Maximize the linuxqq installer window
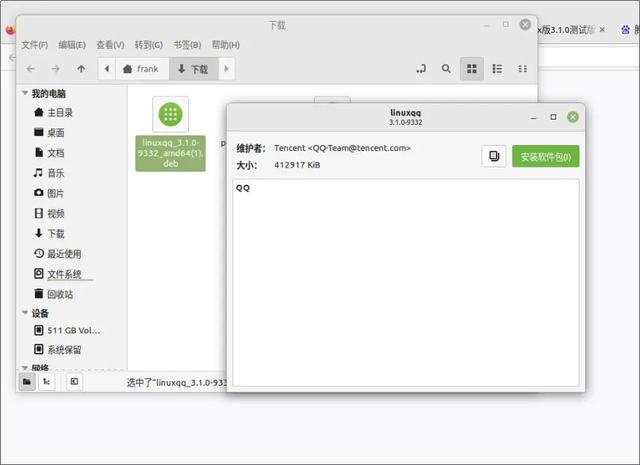This screenshot has height=465, width=640. [553, 117]
